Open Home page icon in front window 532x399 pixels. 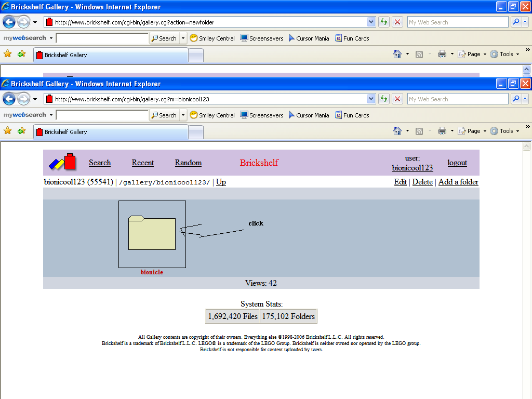[x=397, y=131]
